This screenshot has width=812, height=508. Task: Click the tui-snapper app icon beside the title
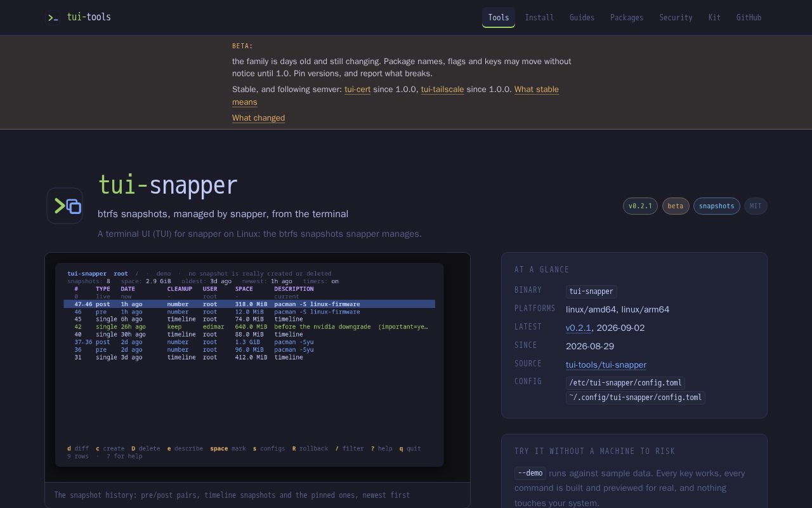pyautogui.click(x=65, y=206)
